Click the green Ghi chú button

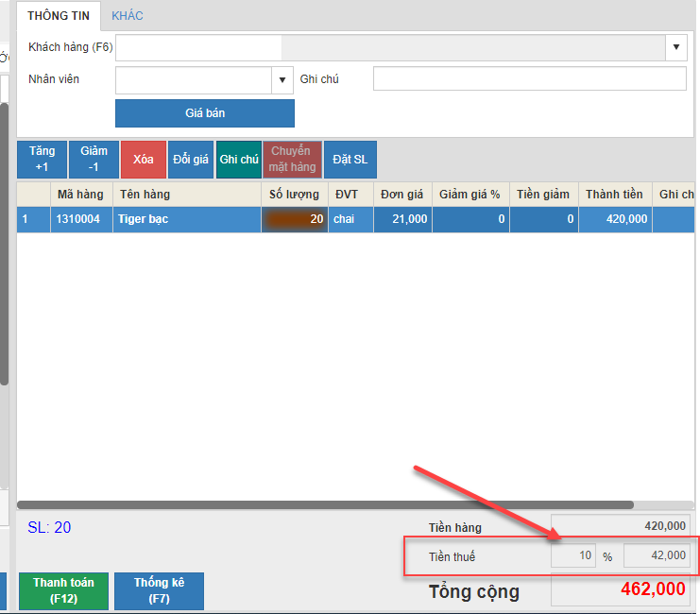pyautogui.click(x=239, y=160)
